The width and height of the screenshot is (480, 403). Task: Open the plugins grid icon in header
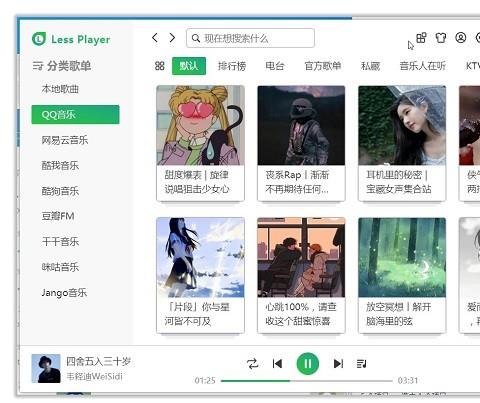(x=421, y=38)
